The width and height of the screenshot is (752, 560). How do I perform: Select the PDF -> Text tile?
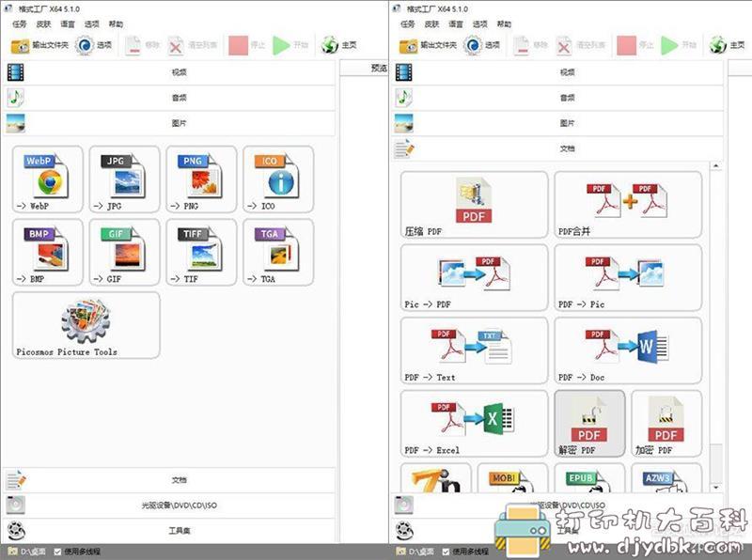474,350
